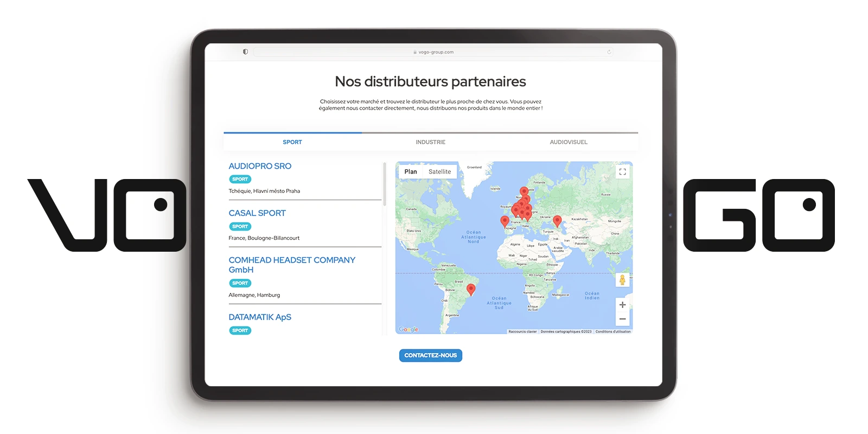Open the AUDIOVISUEL tab
The width and height of the screenshot is (868, 434).
click(568, 142)
